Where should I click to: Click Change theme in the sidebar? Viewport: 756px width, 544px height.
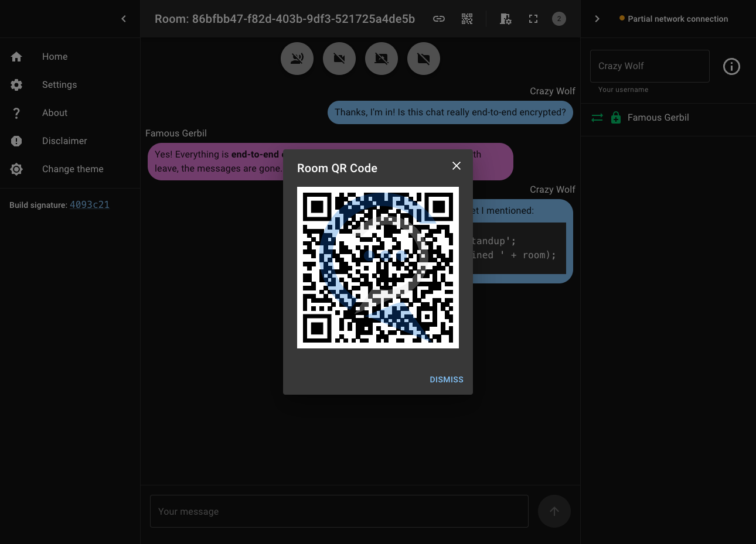point(70,169)
